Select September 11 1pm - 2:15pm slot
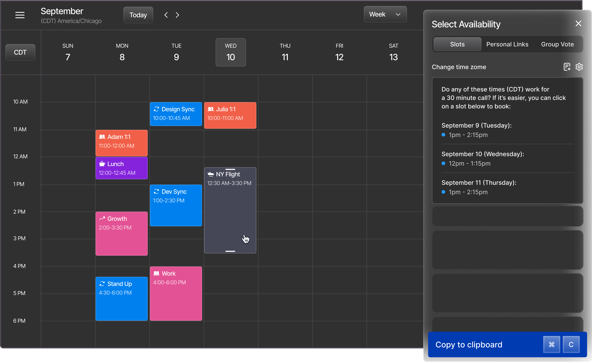Viewport: 592px width, 364px height. point(468,192)
